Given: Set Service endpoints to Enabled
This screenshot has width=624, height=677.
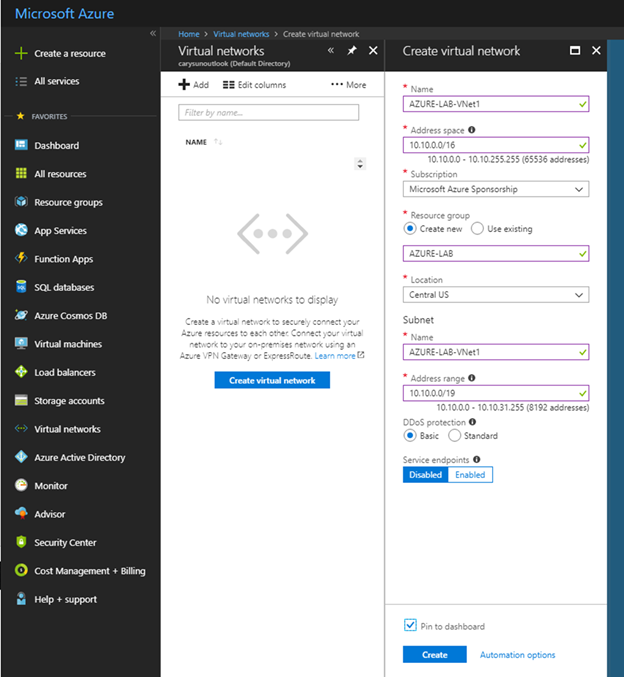Looking at the screenshot, I should tap(470, 475).
